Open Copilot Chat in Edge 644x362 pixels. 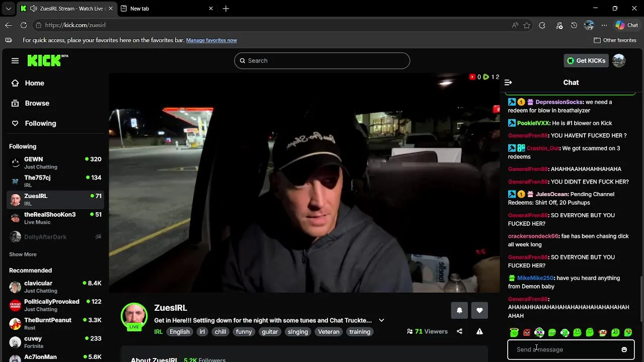pos(627,25)
